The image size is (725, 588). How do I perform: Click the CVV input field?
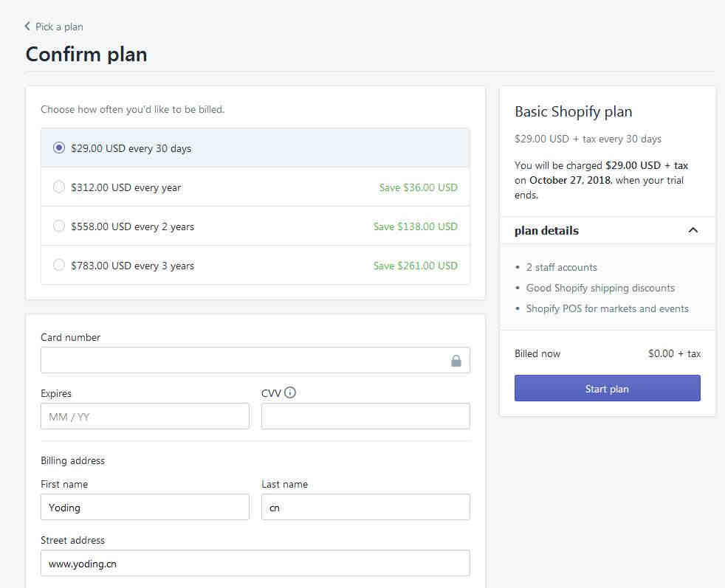(365, 416)
